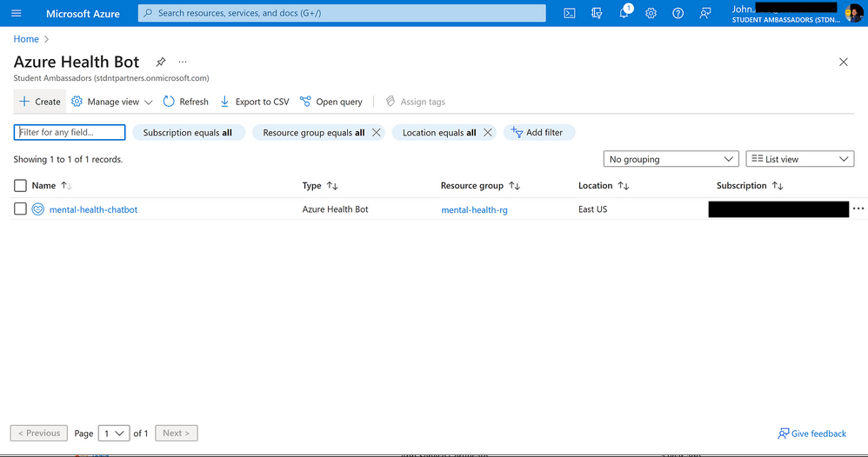Open the ellipsis menu beside the page title
Screen dimensions: 868x457
[183, 62]
